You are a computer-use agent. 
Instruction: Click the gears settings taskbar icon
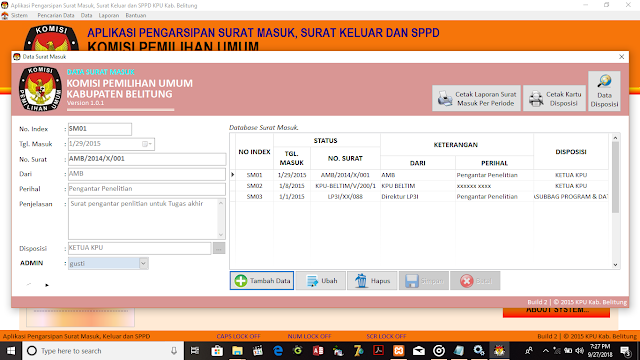[479, 351]
